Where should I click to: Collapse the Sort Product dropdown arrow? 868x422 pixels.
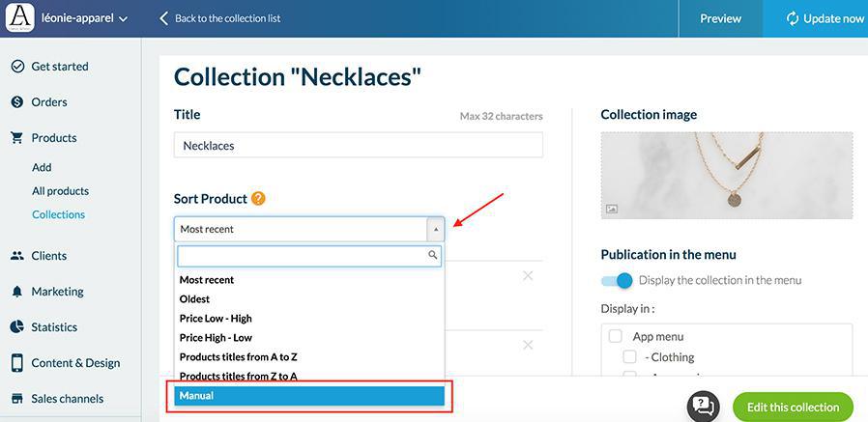pyautogui.click(x=435, y=229)
